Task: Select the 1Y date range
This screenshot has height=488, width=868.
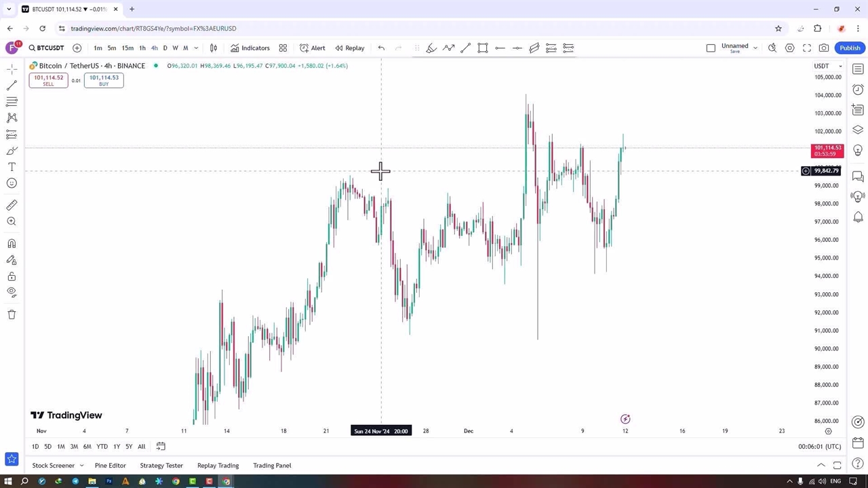Action: tap(117, 447)
